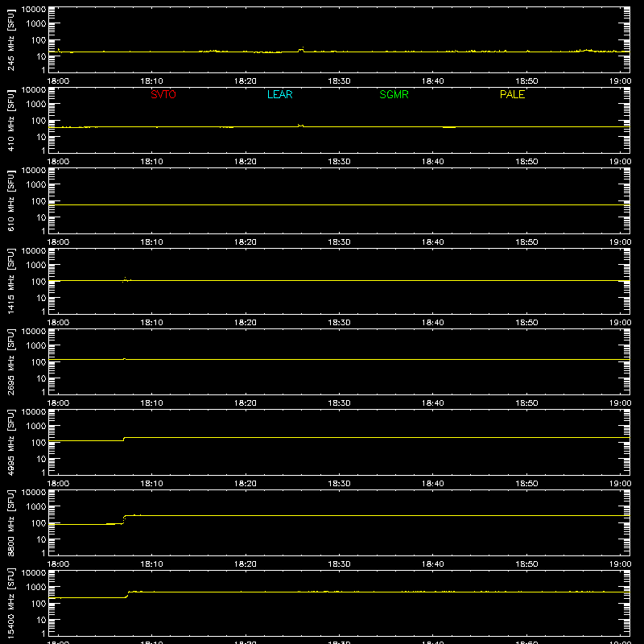Select the 15400 MHz [SFU] axis label
The width and height of the screenshot is (644, 644).
pos(11,603)
